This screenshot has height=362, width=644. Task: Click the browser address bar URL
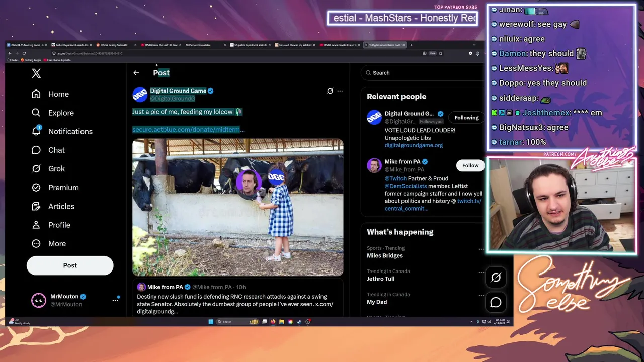click(90, 53)
